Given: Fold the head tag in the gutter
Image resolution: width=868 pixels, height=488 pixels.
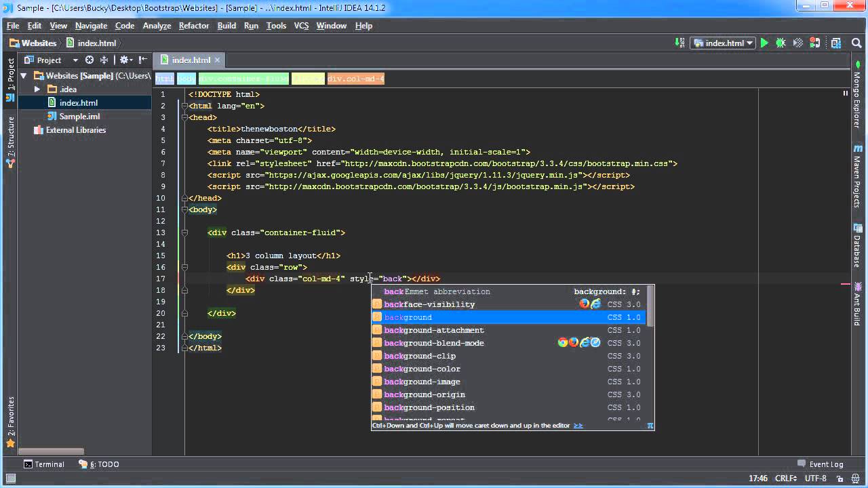Looking at the screenshot, I should click(x=184, y=117).
